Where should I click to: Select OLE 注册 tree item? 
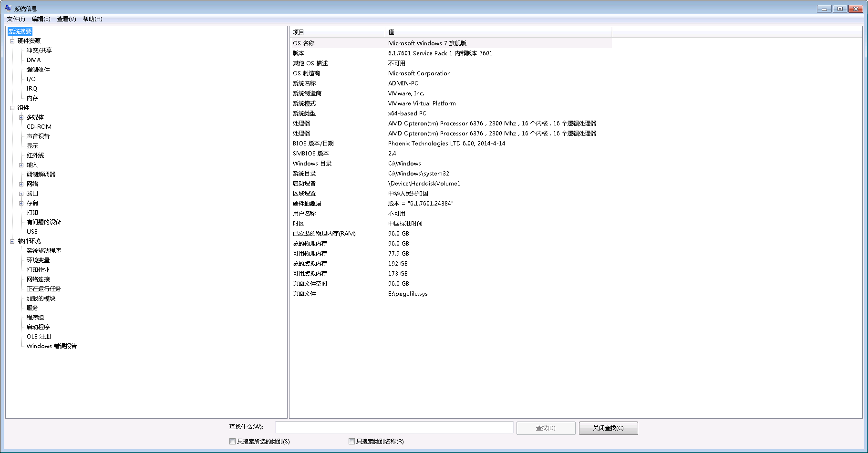[x=39, y=337]
